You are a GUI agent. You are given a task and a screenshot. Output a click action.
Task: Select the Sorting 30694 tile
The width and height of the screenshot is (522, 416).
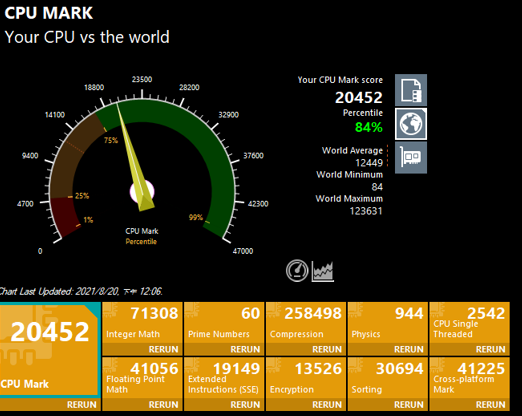[388, 378]
